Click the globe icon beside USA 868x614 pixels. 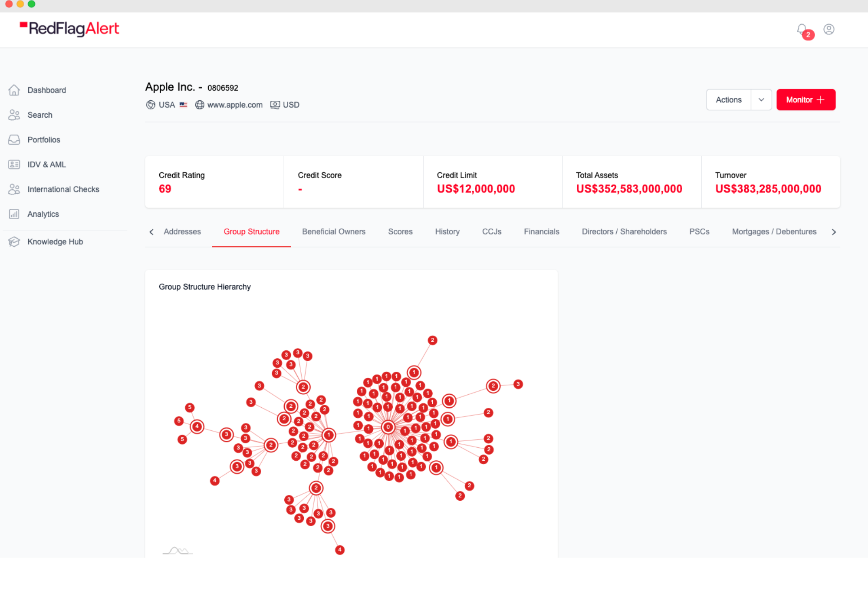click(151, 105)
